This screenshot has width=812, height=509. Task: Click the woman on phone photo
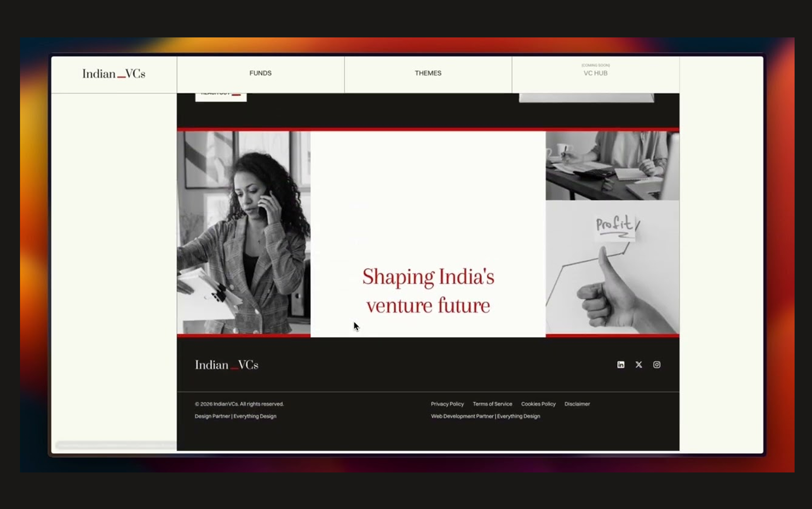point(243,232)
